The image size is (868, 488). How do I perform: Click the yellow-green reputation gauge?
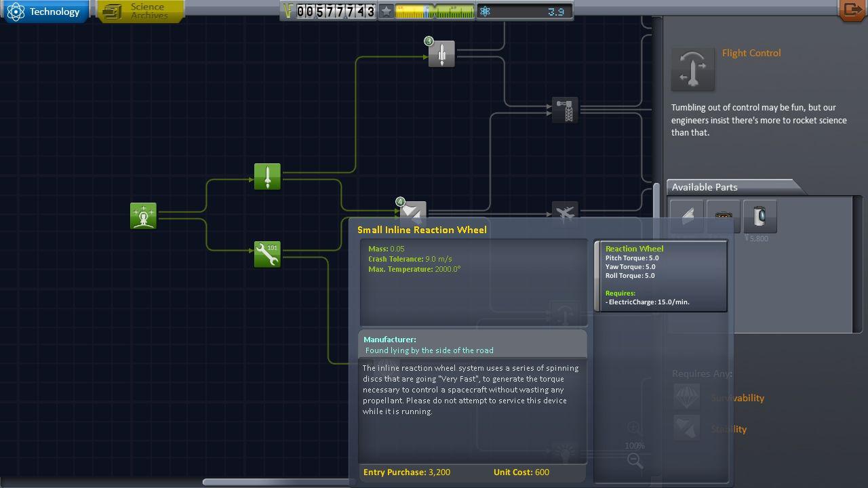434,11
